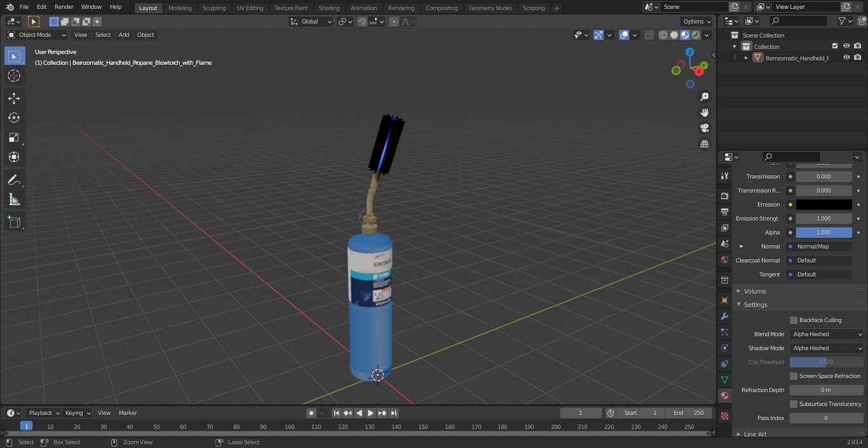Open Options dropdown in viewport header
The height and width of the screenshot is (448, 868).
point(697,22)
